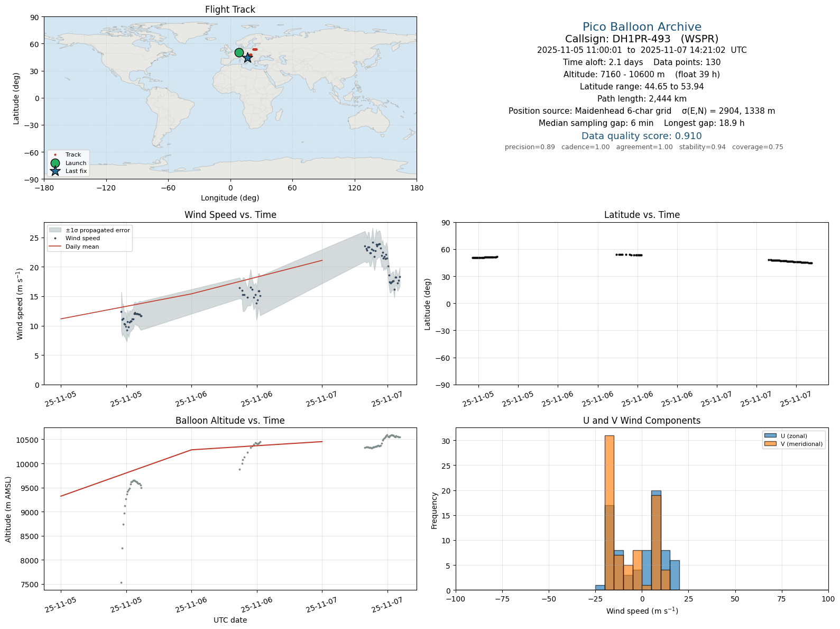Click the blue Last fix star on the map

pyautogui.click(x=247, y=58)
